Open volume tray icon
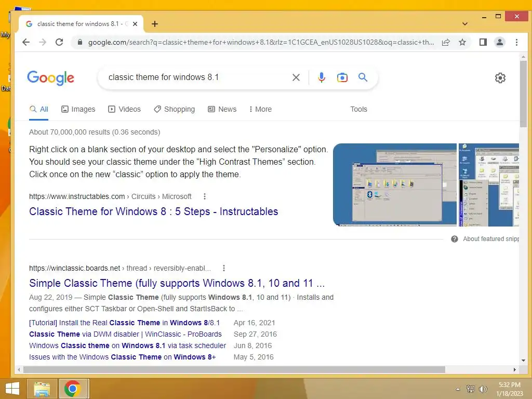The width and height of the screenshot is (532, 399). coord(483,389)
